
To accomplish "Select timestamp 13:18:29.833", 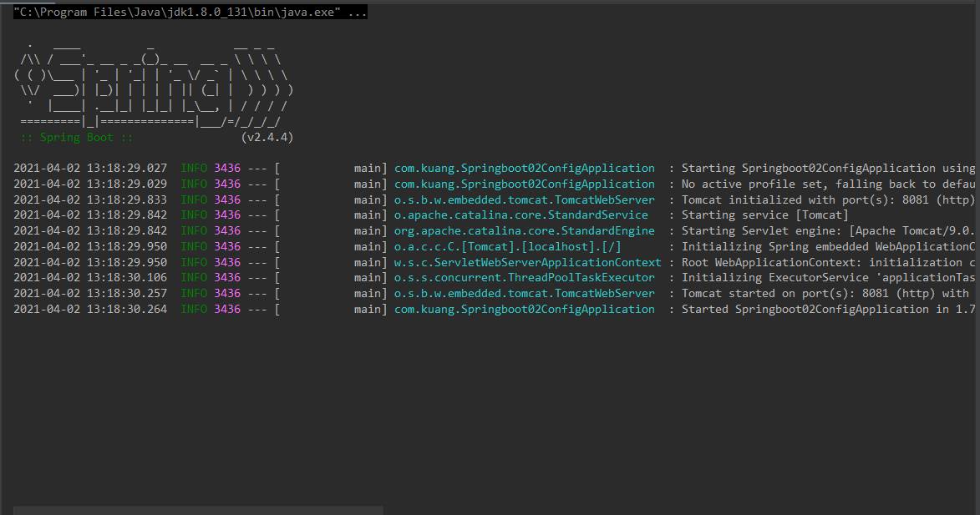I will pyautogui.click(x=127, y=199).
